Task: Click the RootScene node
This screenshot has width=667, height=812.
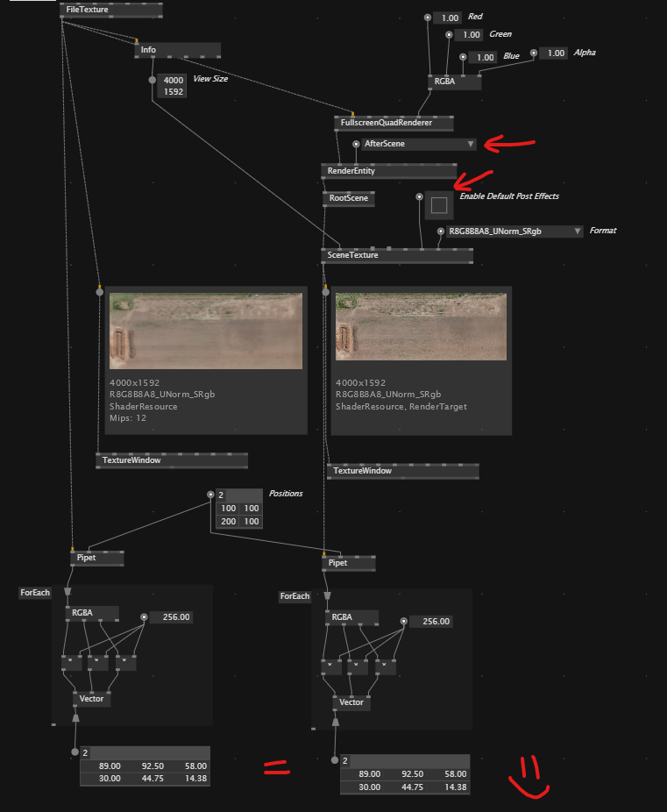Action: [348, 199]
